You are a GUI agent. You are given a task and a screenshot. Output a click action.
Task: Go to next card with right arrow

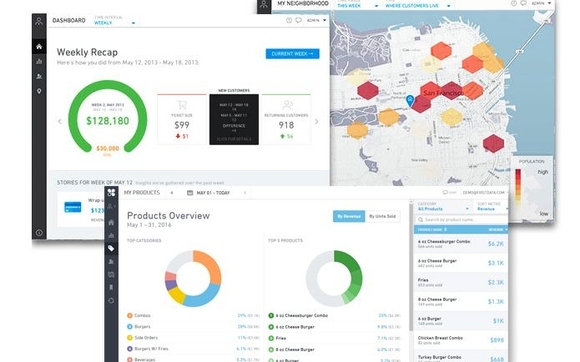tap(317, 121)
